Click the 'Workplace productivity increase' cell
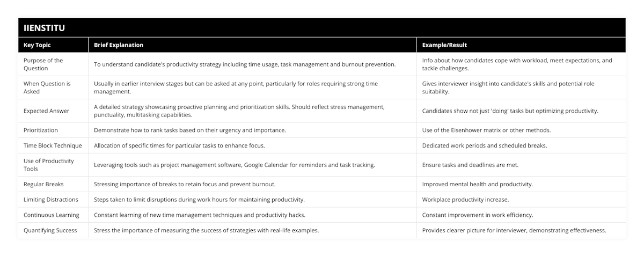 pos(466,200)
